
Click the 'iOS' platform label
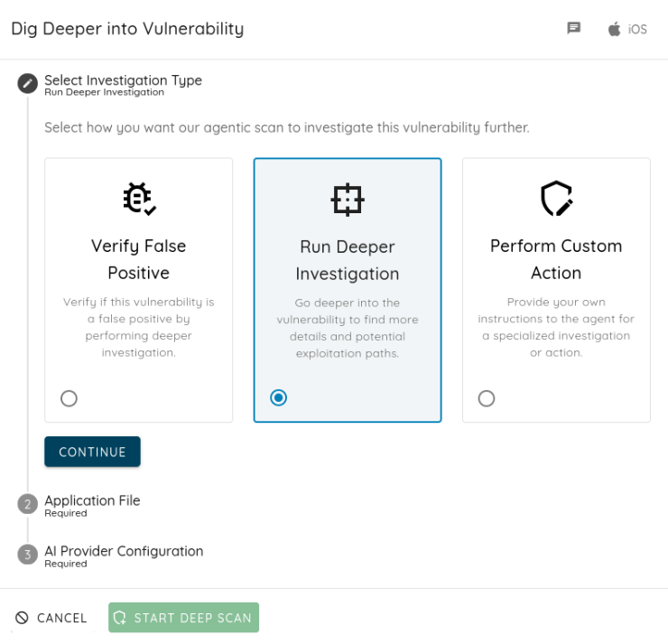(637, 29)
